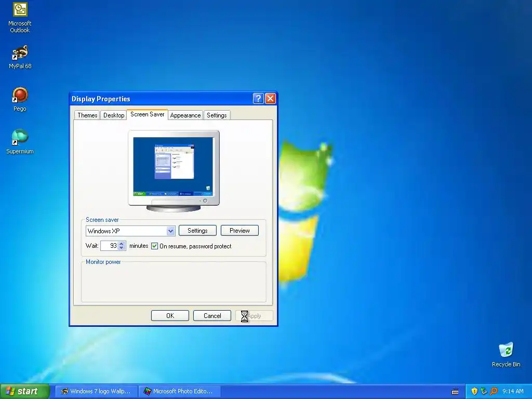532x399 pixels.
Task: Preview the selected screen saver
Action: (240, 230)
